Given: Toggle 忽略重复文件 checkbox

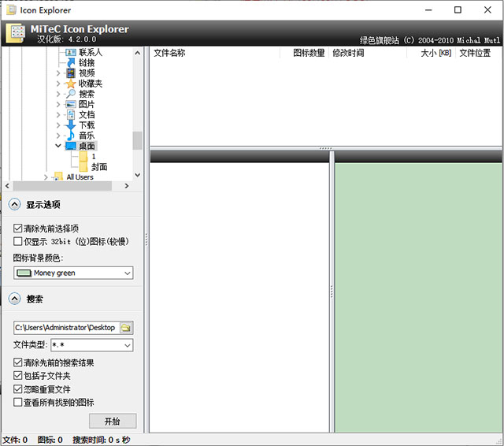Looking at the screenshot, I should (x=17, y=389).
